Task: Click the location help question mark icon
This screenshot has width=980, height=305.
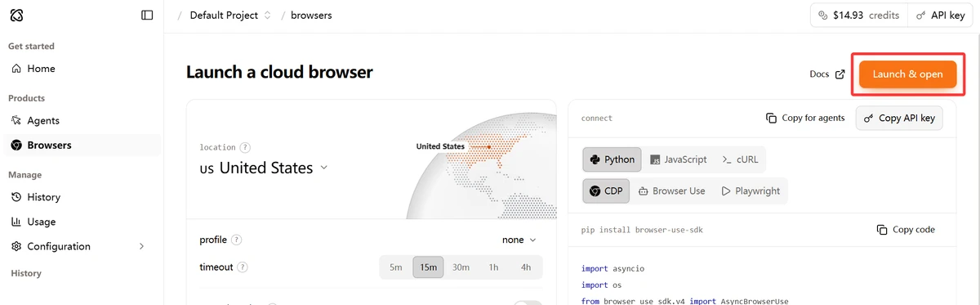Action: (245, 148)
